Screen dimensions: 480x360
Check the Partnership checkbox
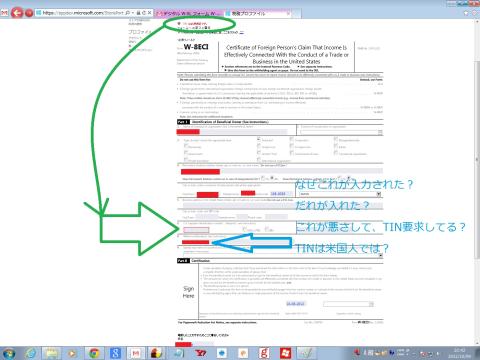[x=186, y=146]
